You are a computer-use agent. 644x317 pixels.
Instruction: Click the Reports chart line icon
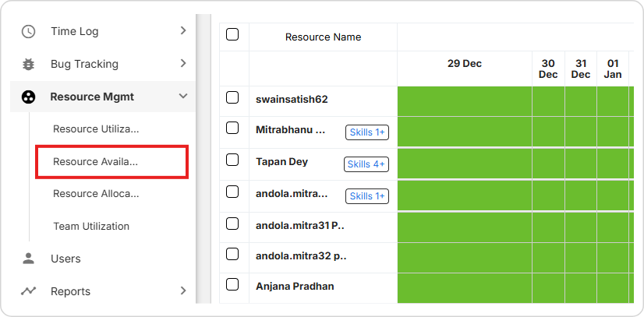pyautogui.click(x=28, y=291)
